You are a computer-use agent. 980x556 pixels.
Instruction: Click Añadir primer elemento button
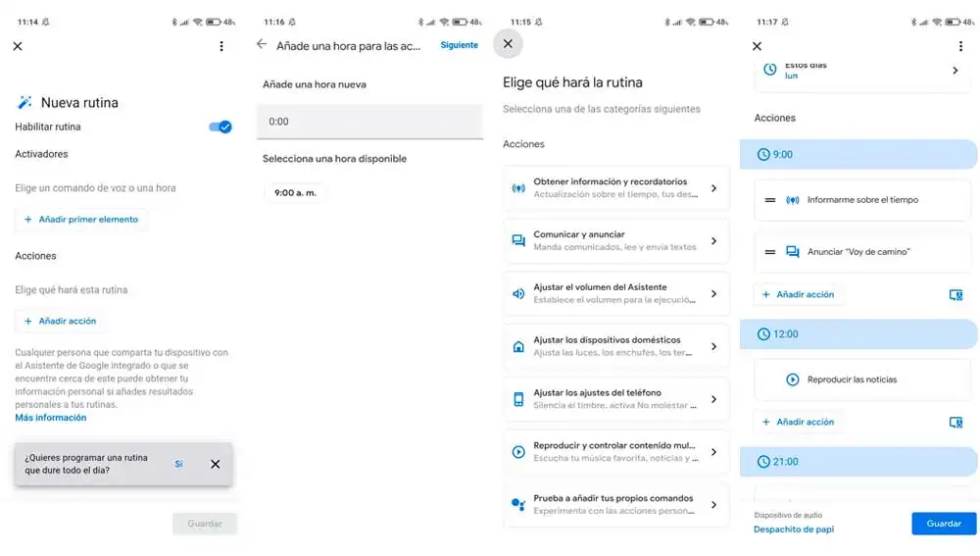click(x=81, y=220)
